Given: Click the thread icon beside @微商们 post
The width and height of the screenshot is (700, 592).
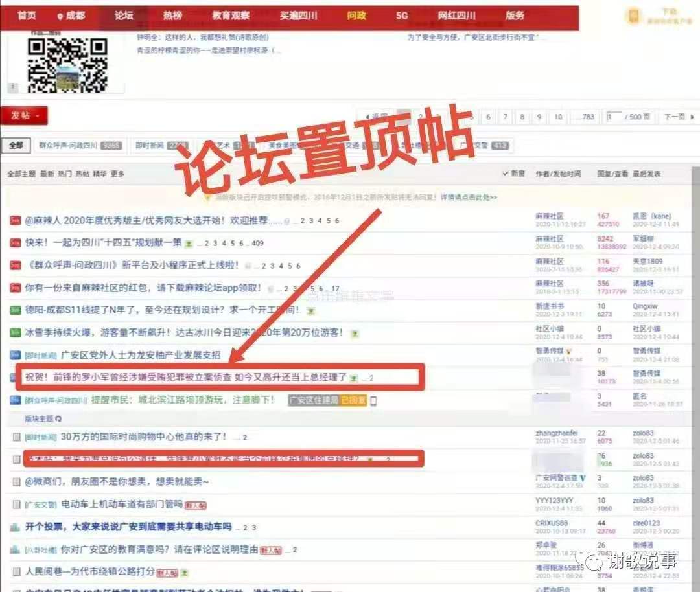Looking at the screenshot, I should coord(17,482).
